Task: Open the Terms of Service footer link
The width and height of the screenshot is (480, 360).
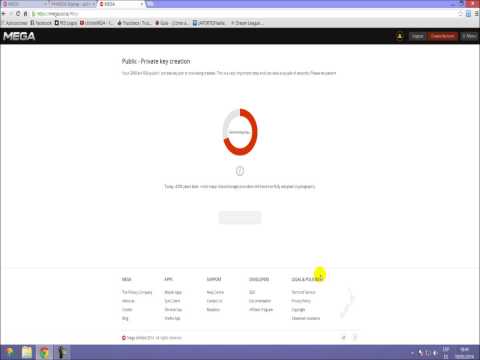Action: point(303,292)
